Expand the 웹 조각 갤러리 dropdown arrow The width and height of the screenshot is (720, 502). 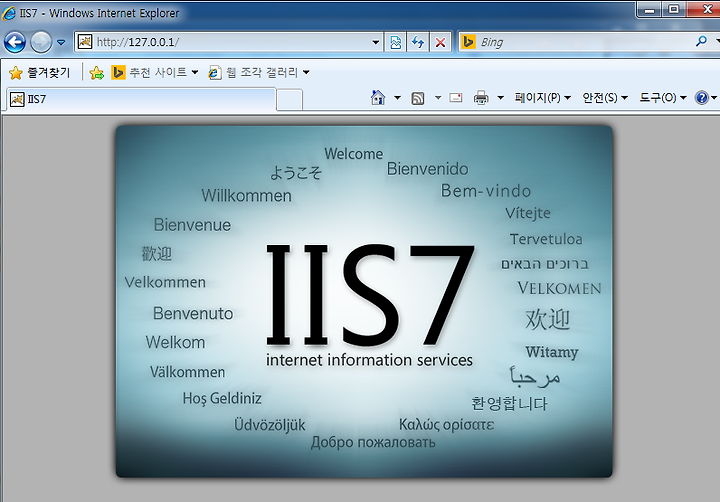[x=306, y=73]
